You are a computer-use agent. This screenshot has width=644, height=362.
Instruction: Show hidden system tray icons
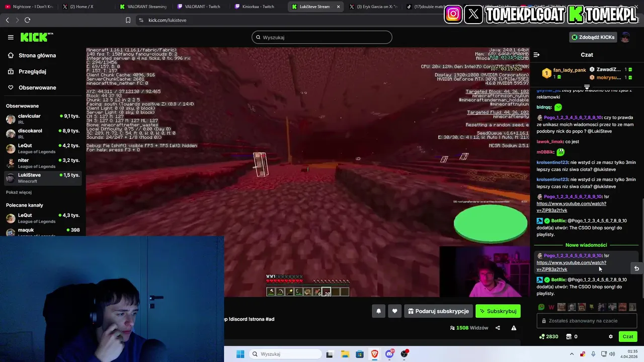coord(572,354)
